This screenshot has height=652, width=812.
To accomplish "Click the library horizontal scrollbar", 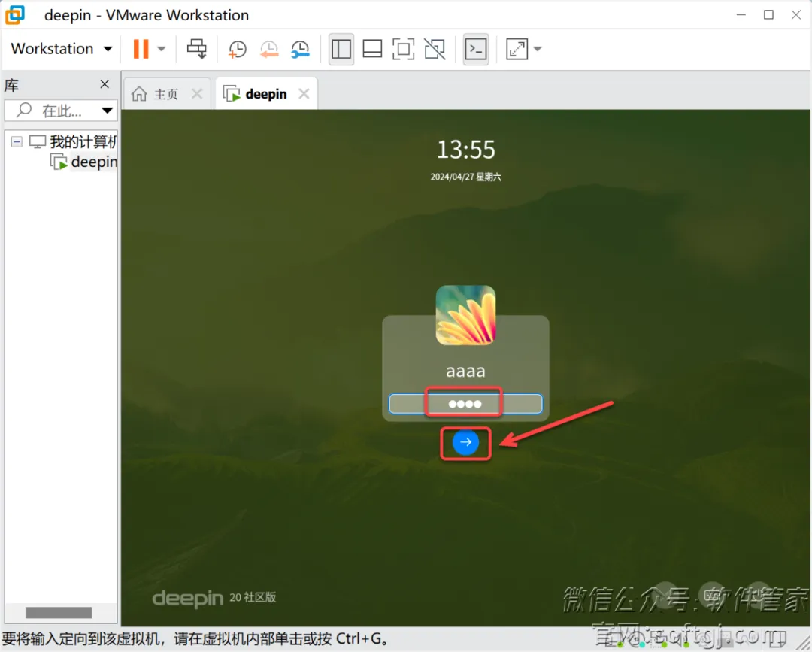I will (59, 613).
